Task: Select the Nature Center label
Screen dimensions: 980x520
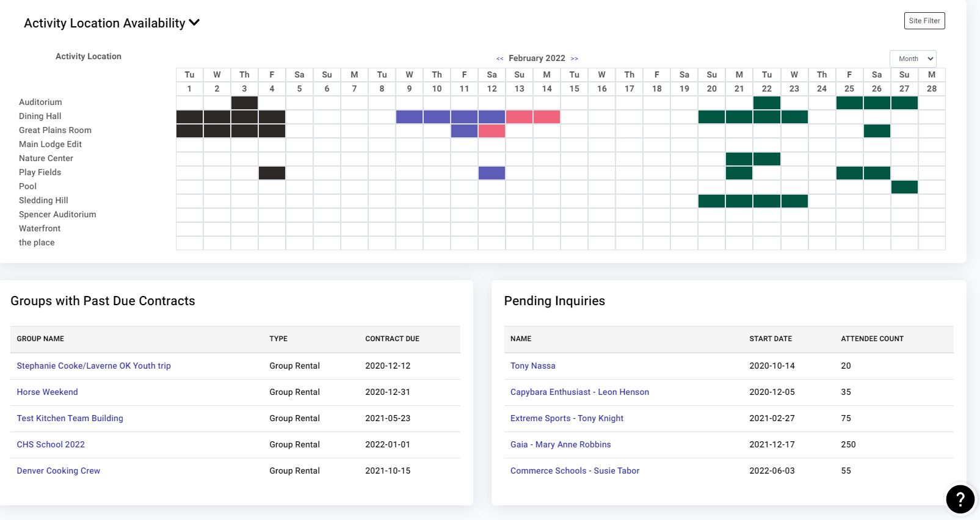Action: click(46, 158)
